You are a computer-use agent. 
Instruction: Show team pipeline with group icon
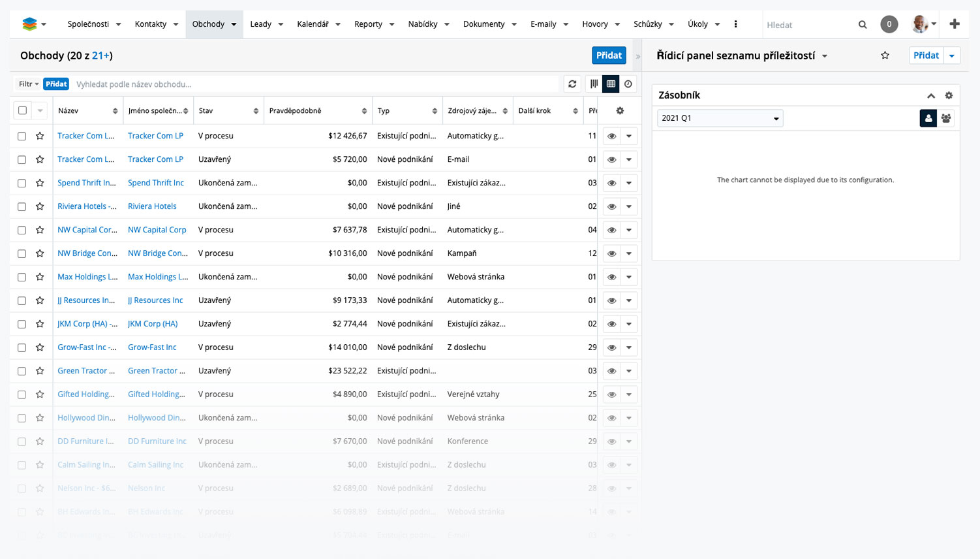tap(945, 118)
